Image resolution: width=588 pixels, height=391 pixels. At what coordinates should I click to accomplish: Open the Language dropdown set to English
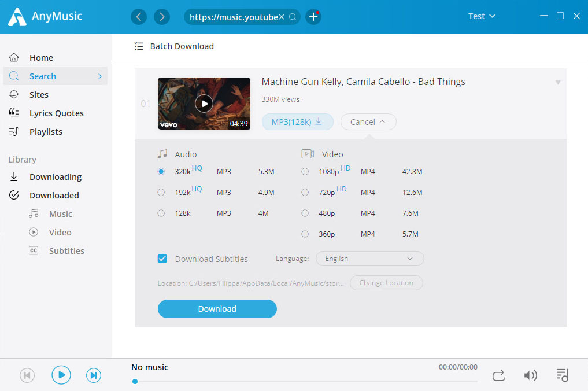[370, 259]
